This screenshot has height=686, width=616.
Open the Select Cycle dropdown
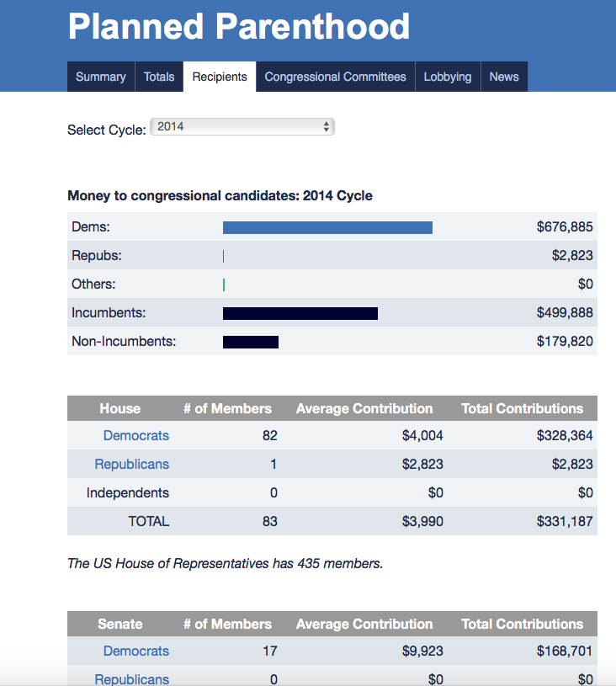click(242, 126)
